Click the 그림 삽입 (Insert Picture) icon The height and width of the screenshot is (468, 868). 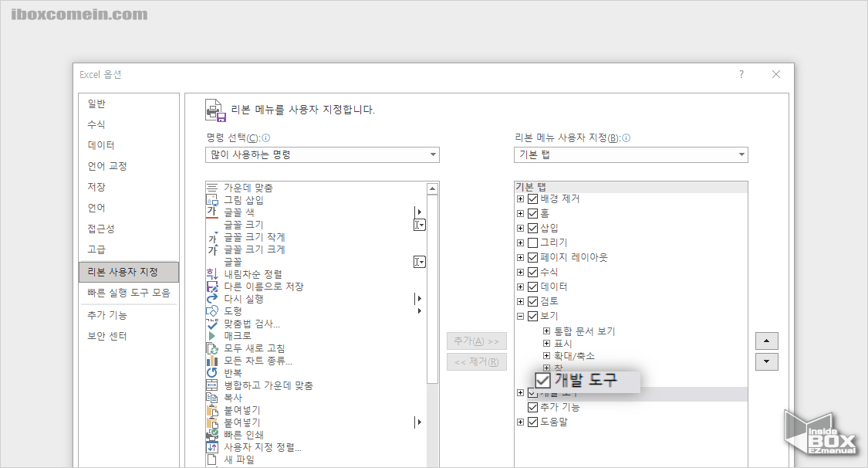212,198
